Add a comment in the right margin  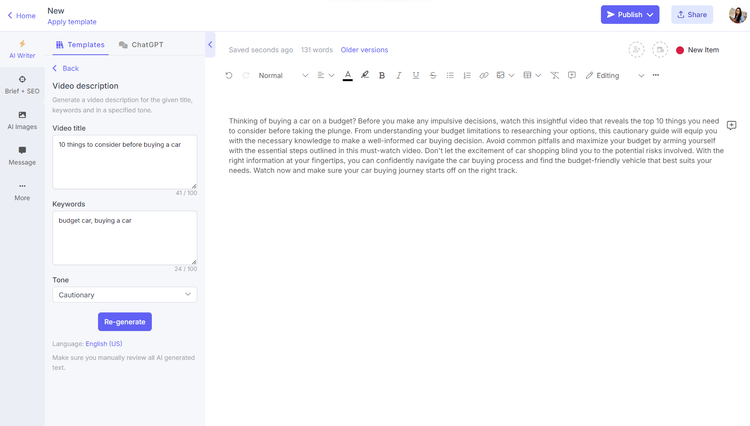coord(731,125)
